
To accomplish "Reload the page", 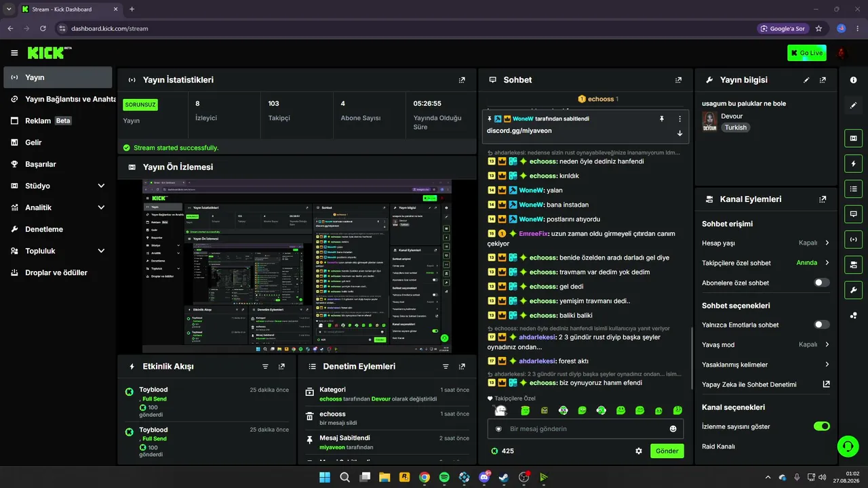I will click(x=43, y=28).
